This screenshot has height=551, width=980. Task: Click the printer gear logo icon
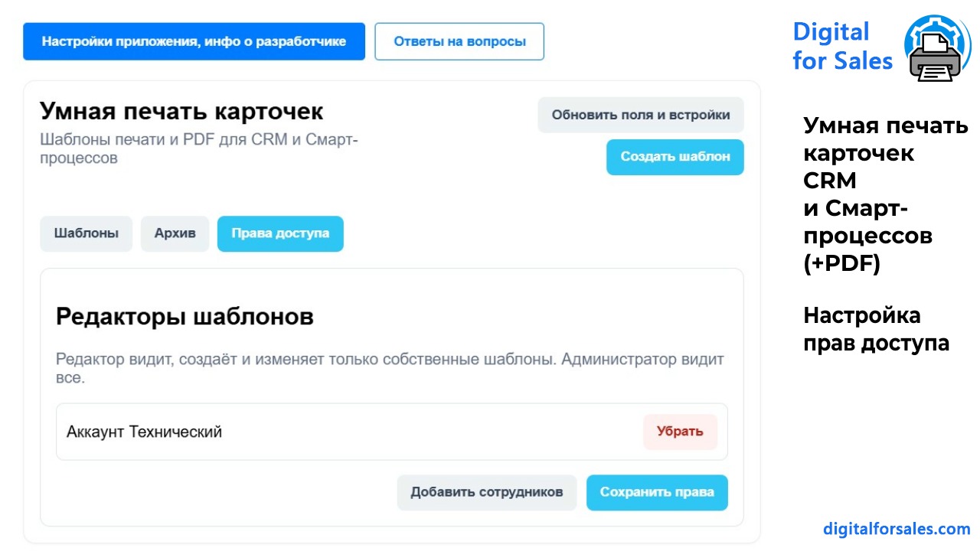point(937,48)
